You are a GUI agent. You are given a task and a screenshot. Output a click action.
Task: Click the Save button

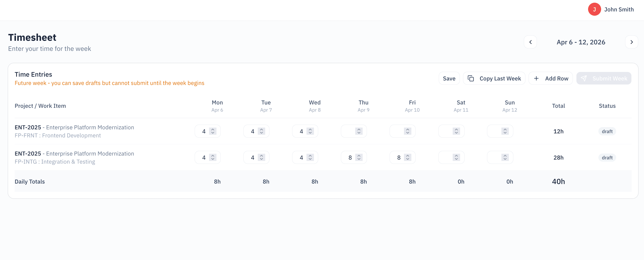coord(449,78)
